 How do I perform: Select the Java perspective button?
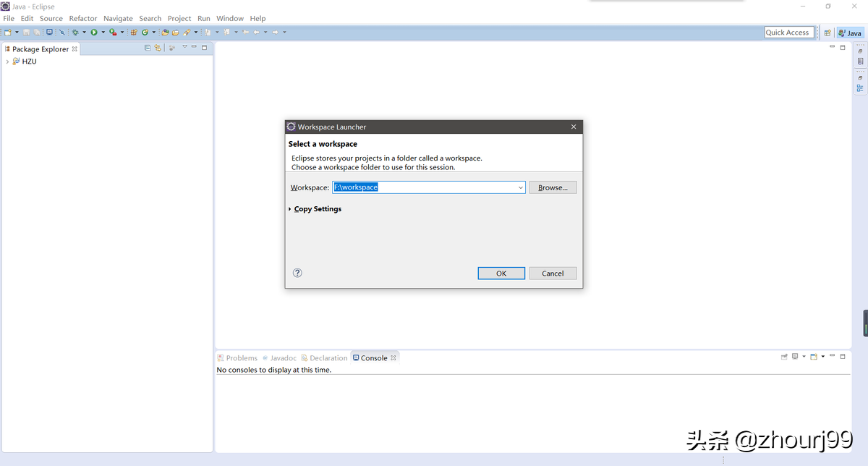pos(850,33)
